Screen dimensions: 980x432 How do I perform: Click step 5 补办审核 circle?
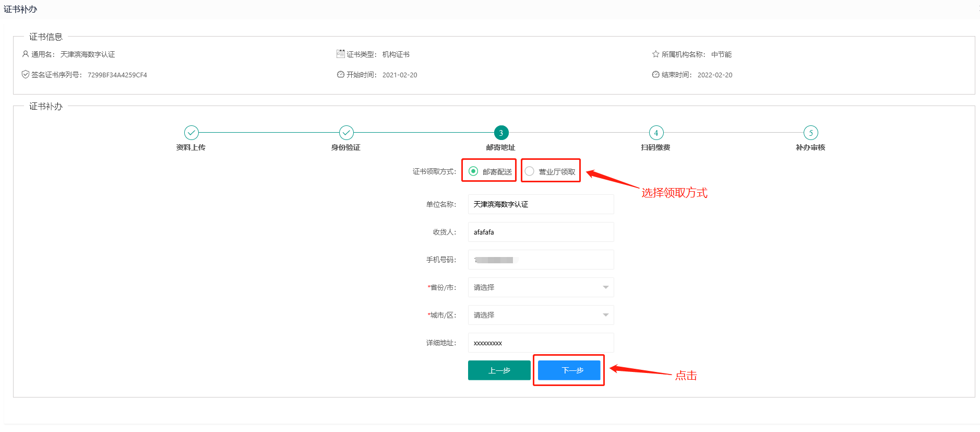(x=810, y=133)
